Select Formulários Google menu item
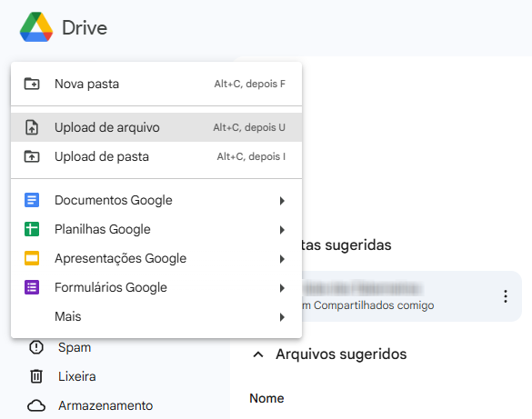 point(156,287)
